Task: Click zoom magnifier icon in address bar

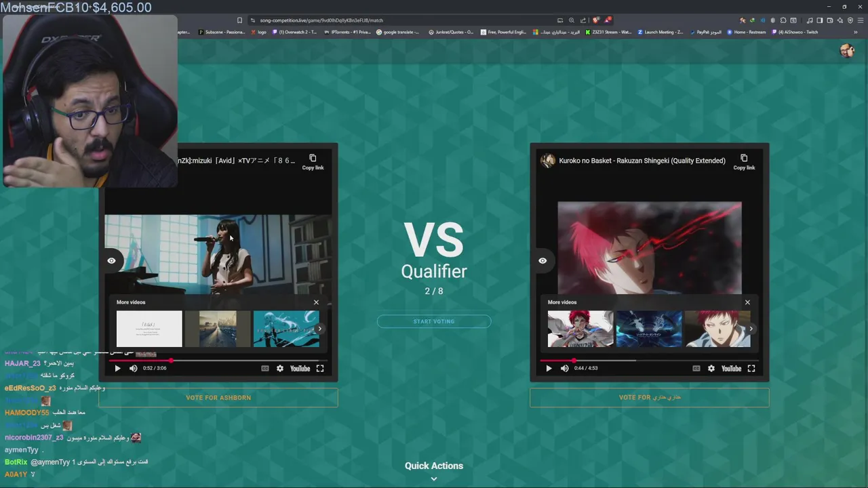Action: click(571, 20)
